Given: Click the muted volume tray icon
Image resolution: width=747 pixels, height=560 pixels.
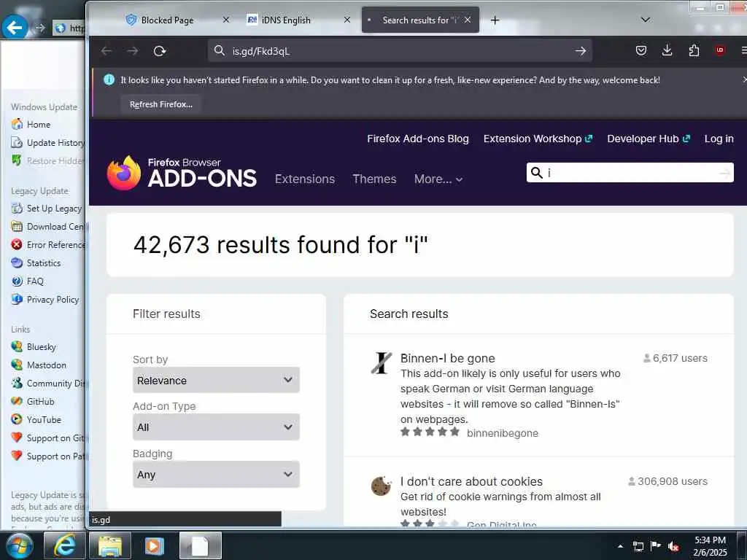Looking at the screenshot, I should pyautogui.click(x=673, y=546).
